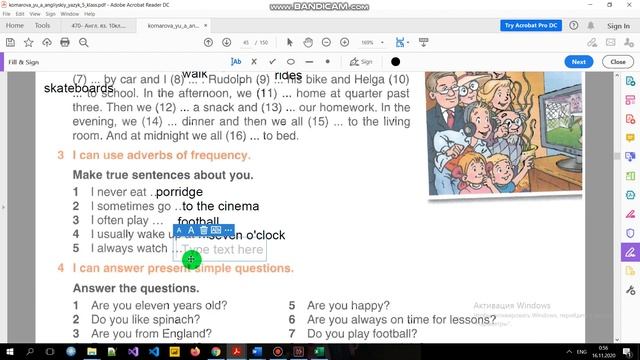Viewport: 640px width, 360px height.
Task: Expand the left navigation pane arrow
Action: pyautogui.click(x=3, y=207)
